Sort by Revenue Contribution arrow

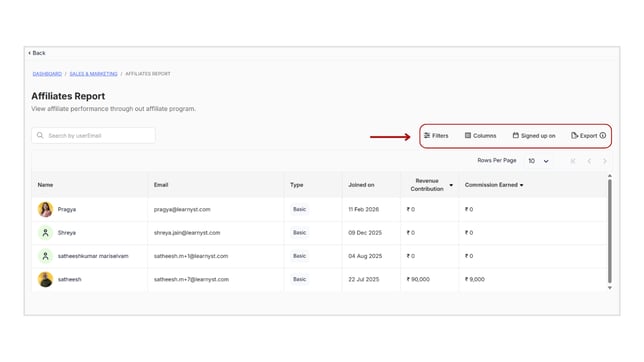[x=451, y=185]
